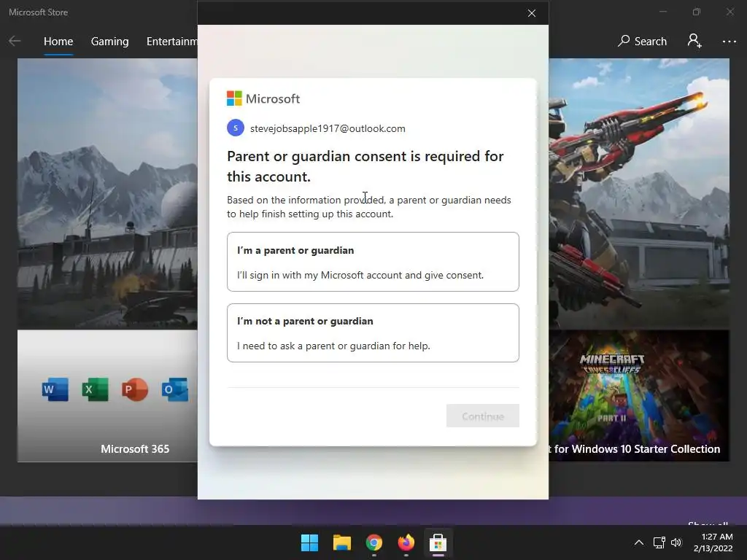Click the Microsoft logo in the dialog
This screenshot has width=747, height=560.
tap(263, 98)
